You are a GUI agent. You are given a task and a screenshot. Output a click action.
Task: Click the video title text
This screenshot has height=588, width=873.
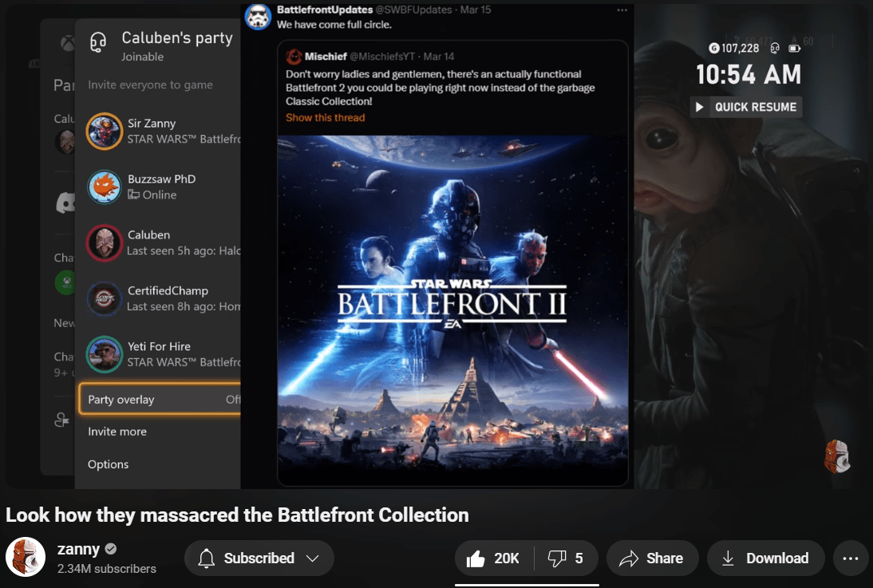(237, 515)
